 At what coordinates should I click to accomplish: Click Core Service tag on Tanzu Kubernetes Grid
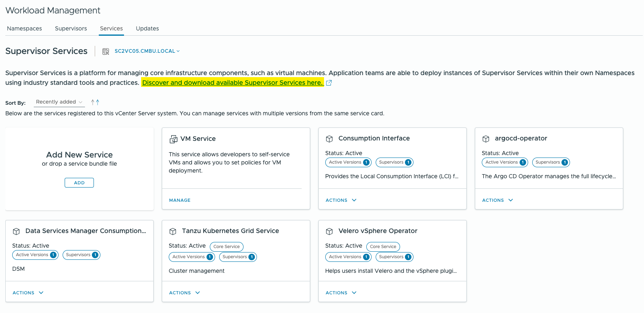(x=227, y=247)
